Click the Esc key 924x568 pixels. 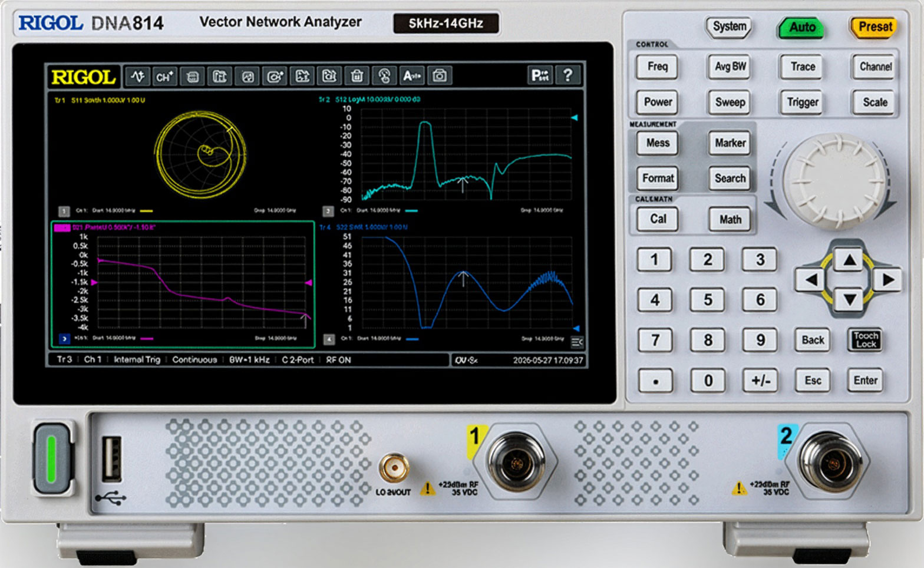(x=813, y=381)
